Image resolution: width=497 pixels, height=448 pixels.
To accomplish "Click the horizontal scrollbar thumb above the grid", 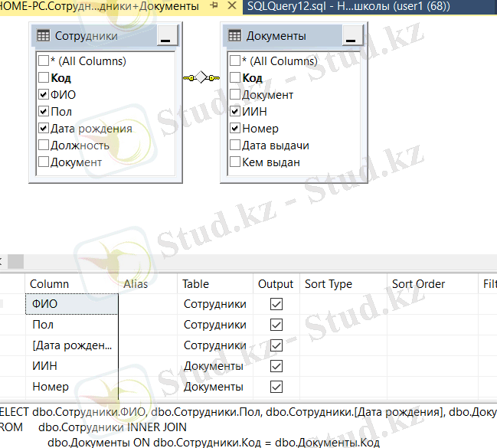I will [x=15, y=262].
